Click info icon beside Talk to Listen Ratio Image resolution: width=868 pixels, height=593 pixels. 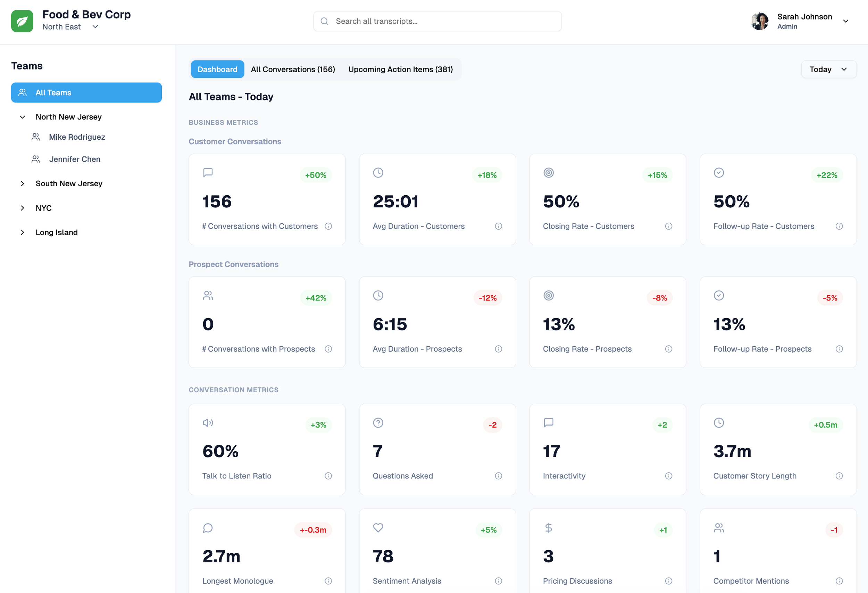(x=328, y=476)
